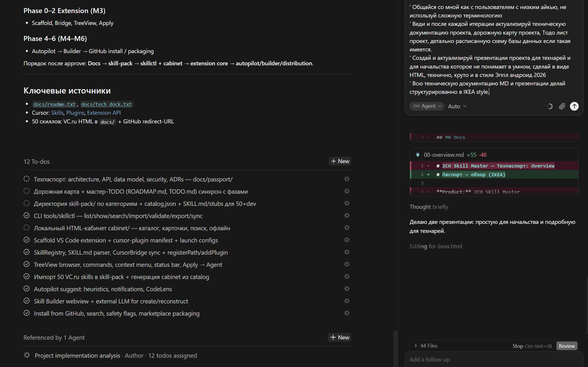
Task: Click the Review button
Action: click(567, 346)
